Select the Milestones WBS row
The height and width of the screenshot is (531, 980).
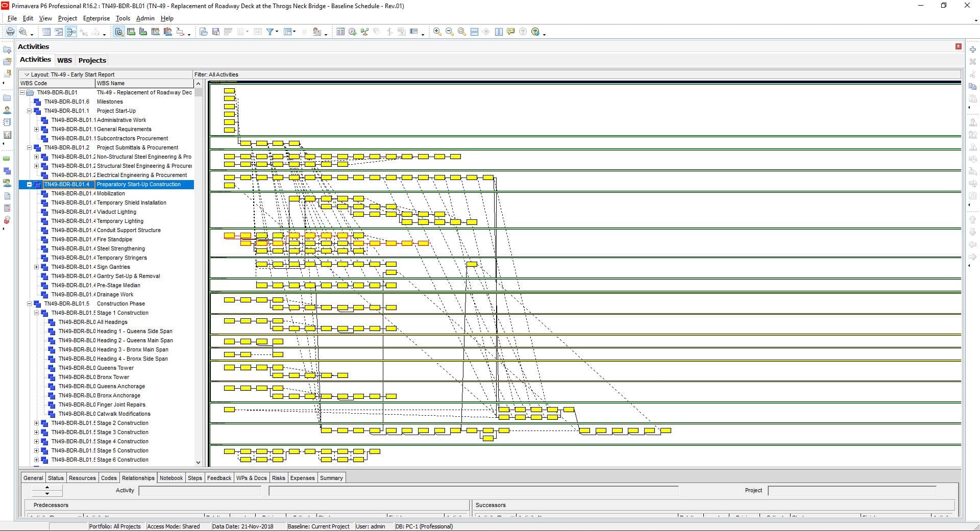[x=107, y=102]
